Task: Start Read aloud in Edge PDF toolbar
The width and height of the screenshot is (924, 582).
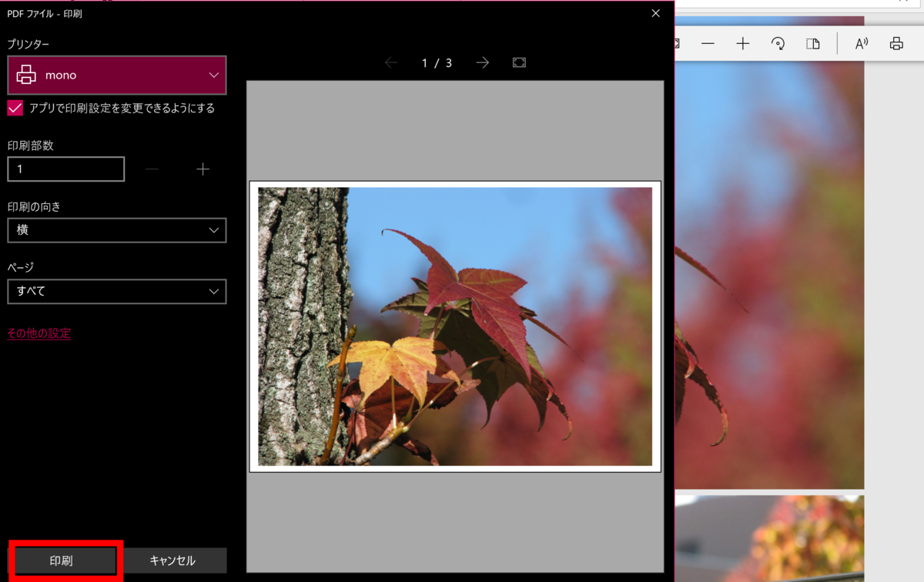Action: coord(862,44)
